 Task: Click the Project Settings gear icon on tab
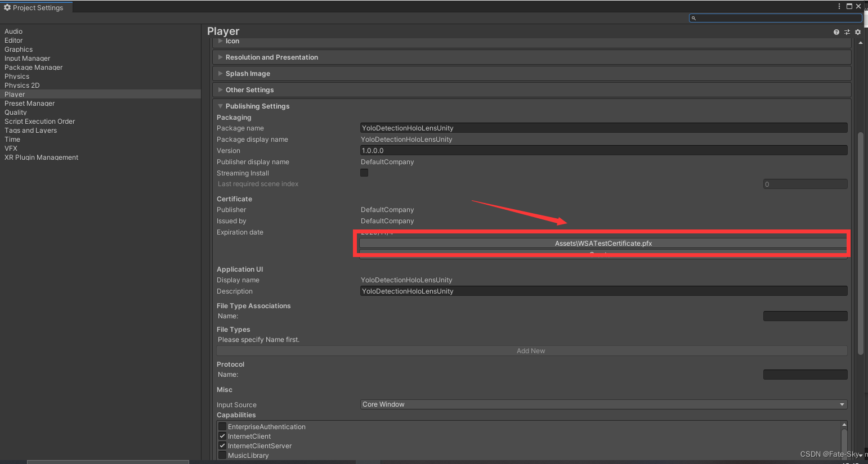point(7,7)
